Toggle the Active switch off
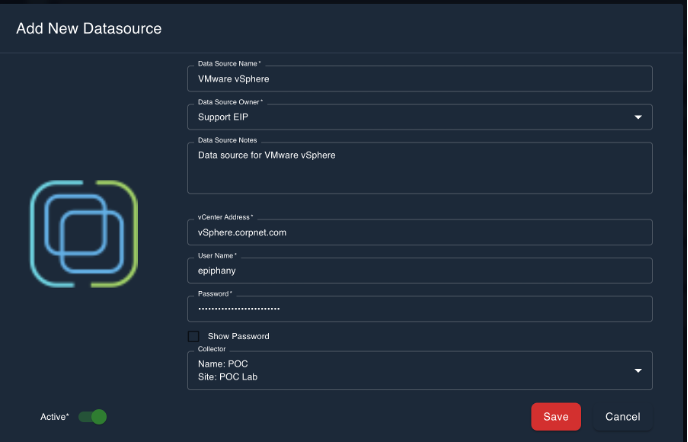Screen dimensions: 688x442 point(93,416)
